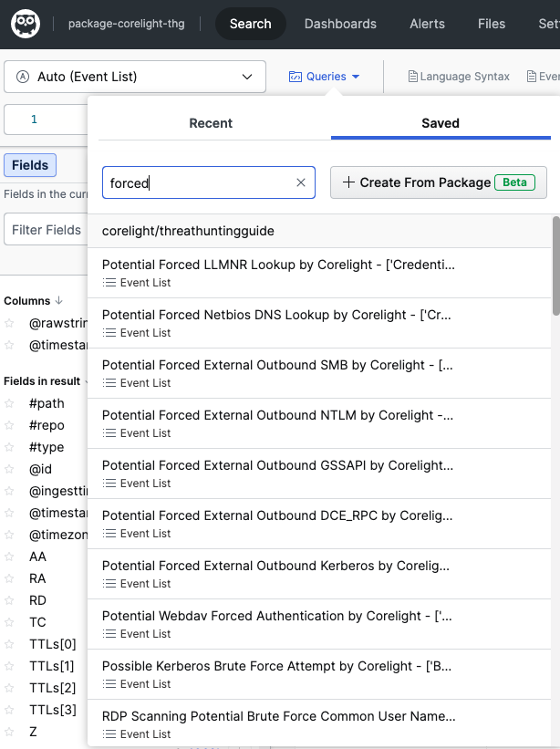The image size is (560, 749).
Task: Click Event List icon under Outbound SMB query
Action: tap(109, 382)
